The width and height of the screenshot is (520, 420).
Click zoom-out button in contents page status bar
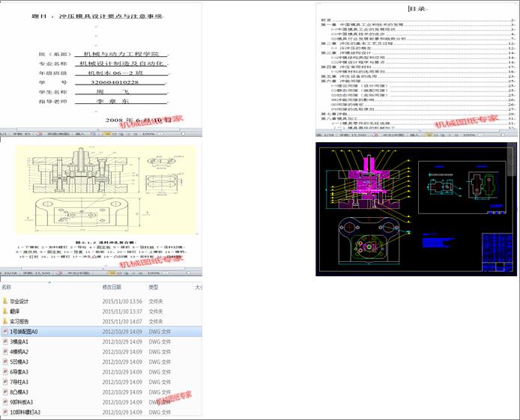tap(481, 136)
